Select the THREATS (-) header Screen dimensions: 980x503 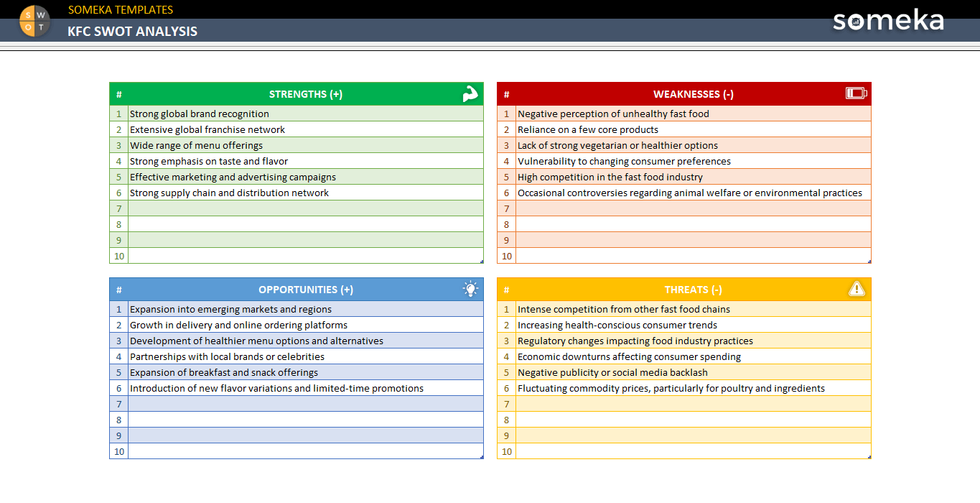[x=694, y=290]
